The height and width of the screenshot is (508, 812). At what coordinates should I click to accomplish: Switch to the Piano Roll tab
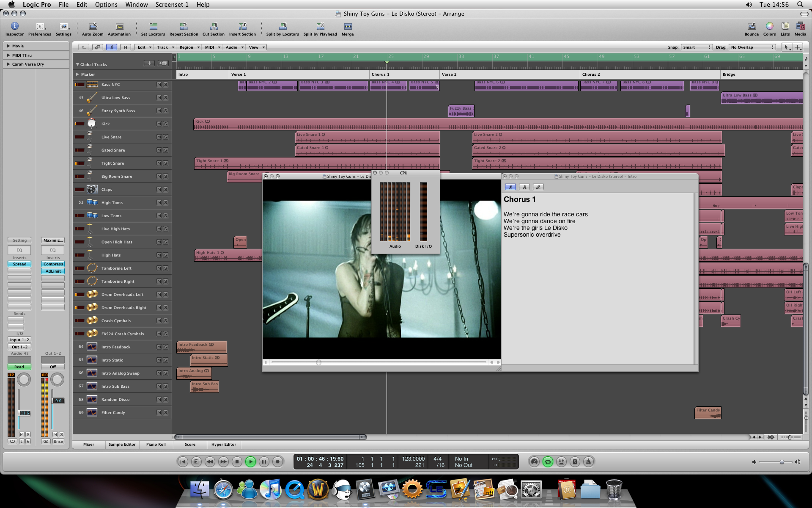[156, 444]
